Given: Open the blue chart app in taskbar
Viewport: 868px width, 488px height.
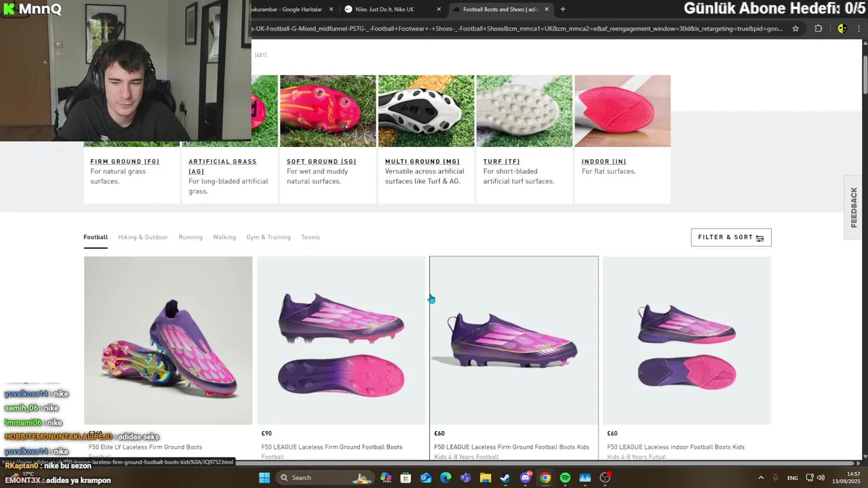Looking at the screenshot, I should pos(585,478).
